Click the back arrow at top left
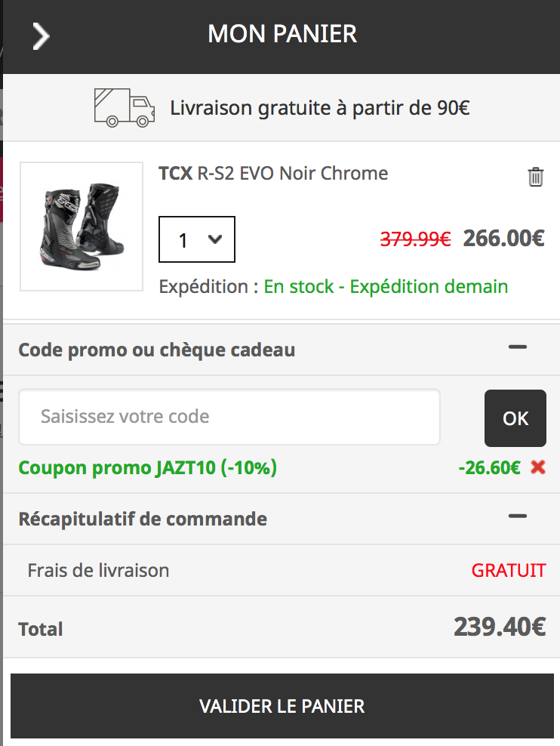The height and width of the screenshot is (746, 560). click(x=42, y=35)
